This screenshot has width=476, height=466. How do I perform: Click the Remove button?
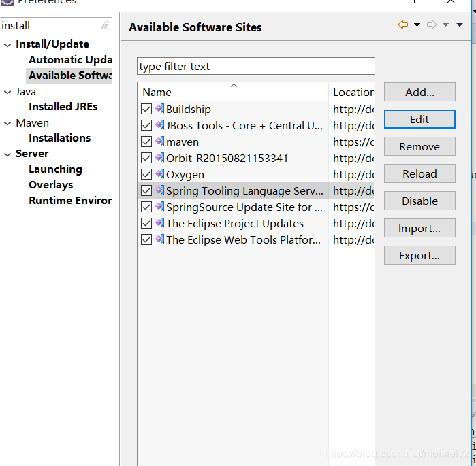point(419,146)
